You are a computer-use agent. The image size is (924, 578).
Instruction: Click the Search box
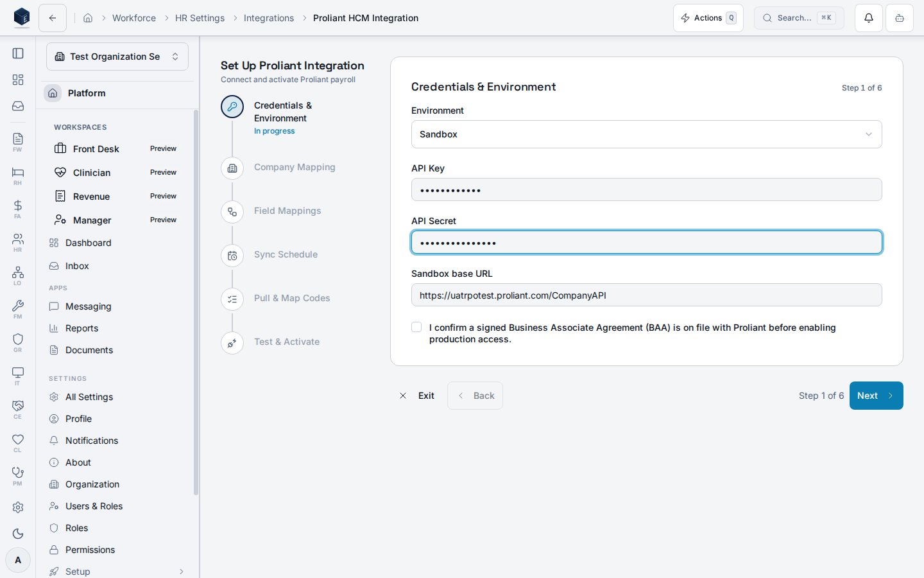(799, 18)
